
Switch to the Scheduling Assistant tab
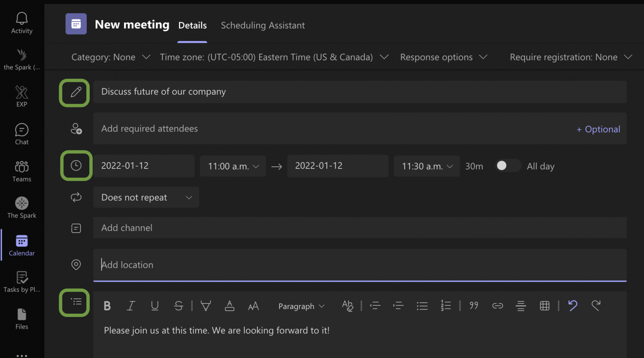(x=263, y=26)
